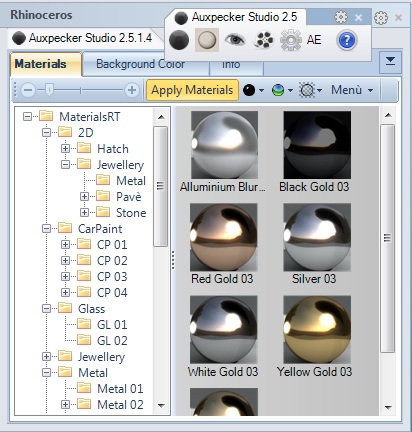The width and height of the screenshot is (412, 432).
Task: Click the light sphere material icon
Action: [207, 40]
